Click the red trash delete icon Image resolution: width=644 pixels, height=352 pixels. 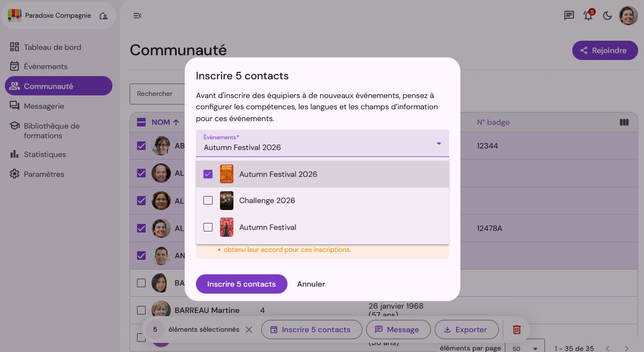(517, 329)
